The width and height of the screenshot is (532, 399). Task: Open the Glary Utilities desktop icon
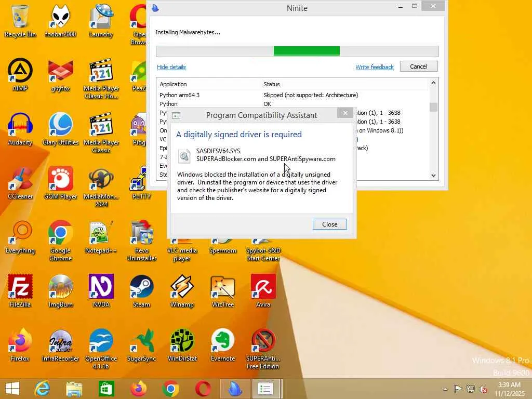coord(60,129)
